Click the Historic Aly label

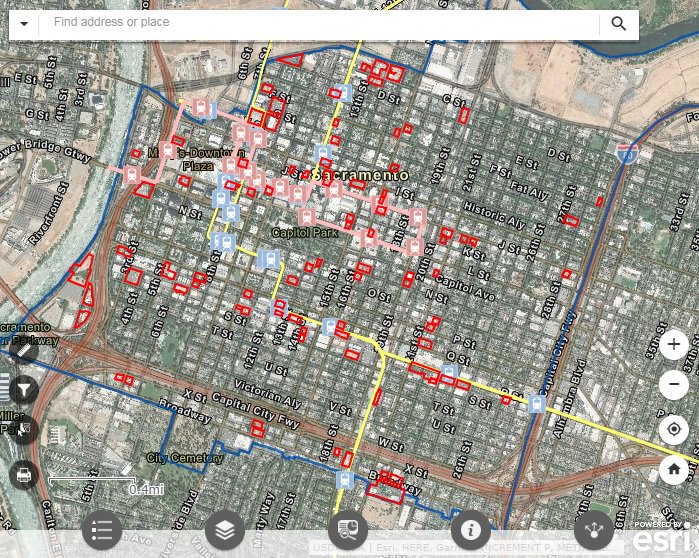[x=494, y=215]
